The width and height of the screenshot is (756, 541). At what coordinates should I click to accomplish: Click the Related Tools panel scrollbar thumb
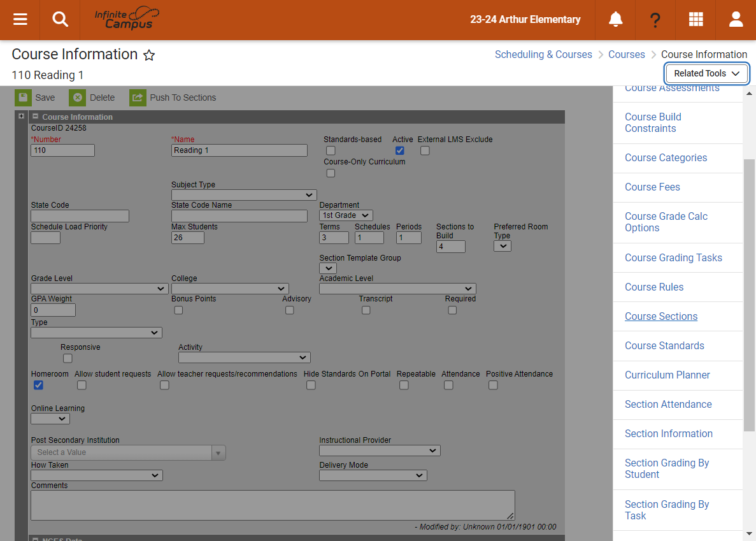click(749, 295)
